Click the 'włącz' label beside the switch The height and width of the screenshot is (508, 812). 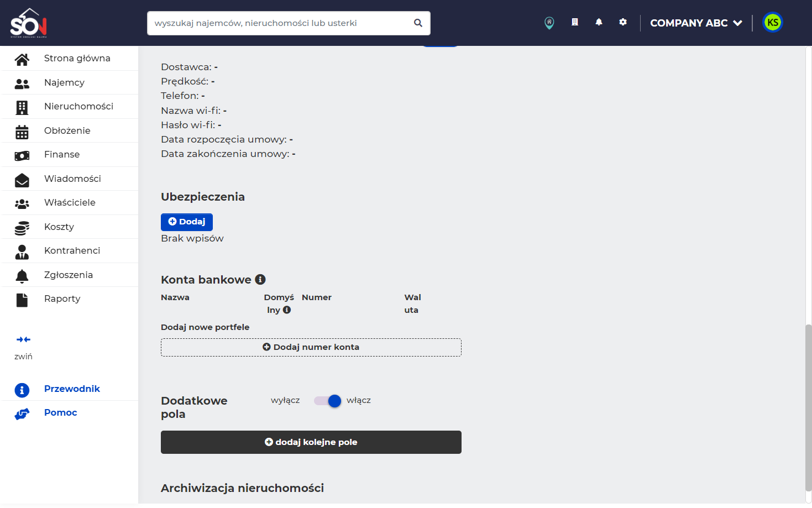pos(359,400)
